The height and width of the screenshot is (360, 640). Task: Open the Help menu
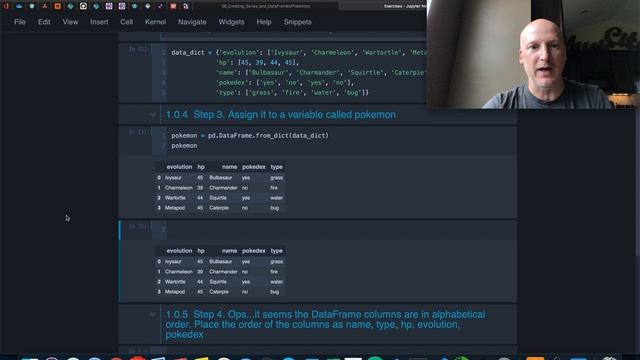click(x=264, y=22)
